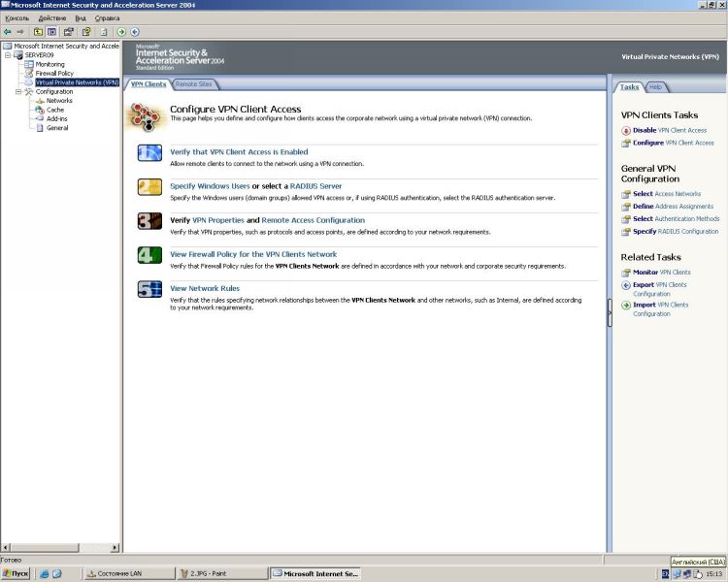Click the Пуск start button
Screen dimensions: 728x582
coord(16,574)
